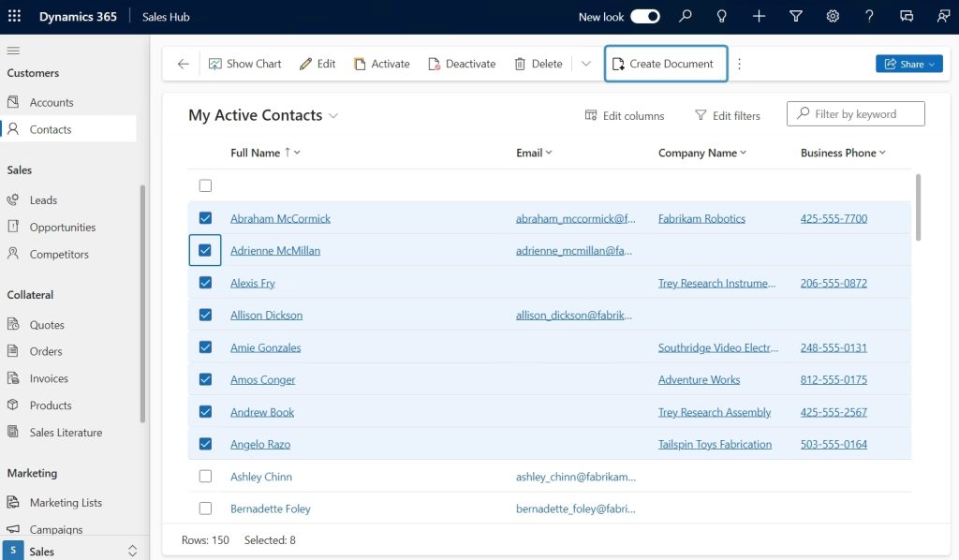959x560 pixels.
Task: Open the Company Name column header menu
Action: pyautogui.click(x=702, y=153)
